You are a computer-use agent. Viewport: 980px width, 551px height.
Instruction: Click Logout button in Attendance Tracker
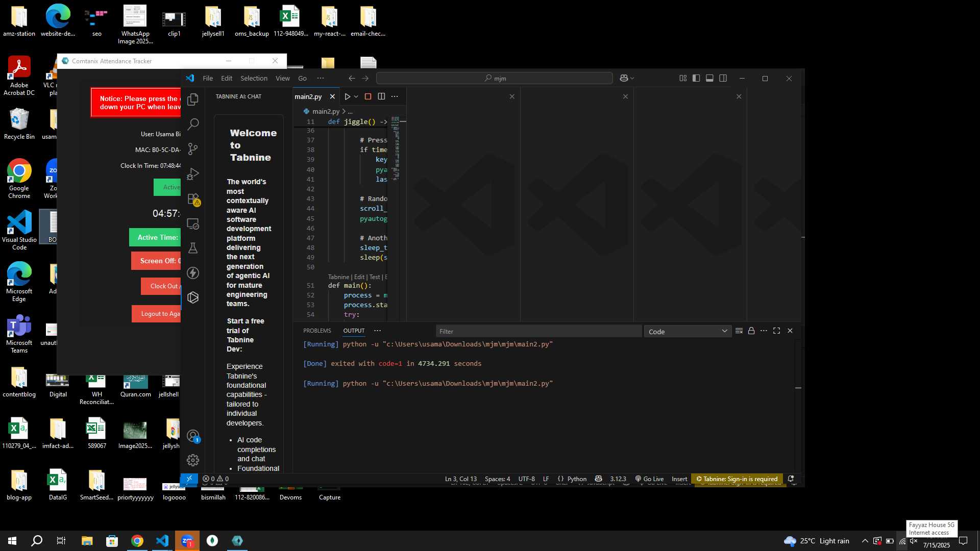pos(156,314)
